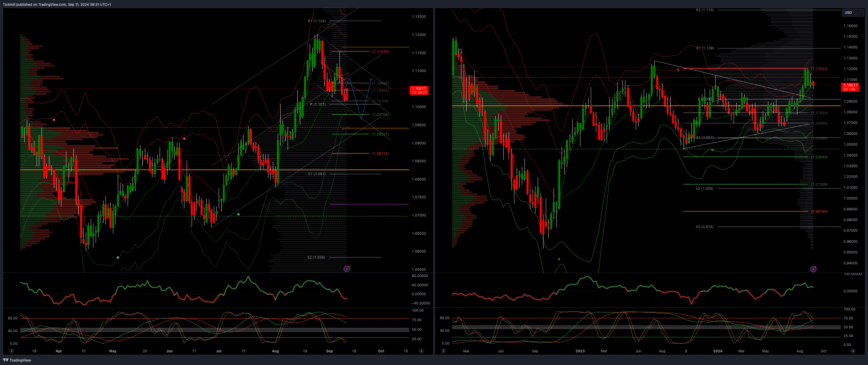Select the R1 (1.124) pivot label
Viewport: 868px width, 365px height.
pyautogui.click(x=317, y=21)
